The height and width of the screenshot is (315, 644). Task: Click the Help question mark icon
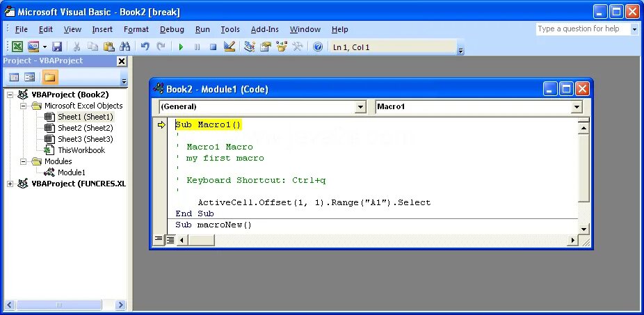coord(318,47)
